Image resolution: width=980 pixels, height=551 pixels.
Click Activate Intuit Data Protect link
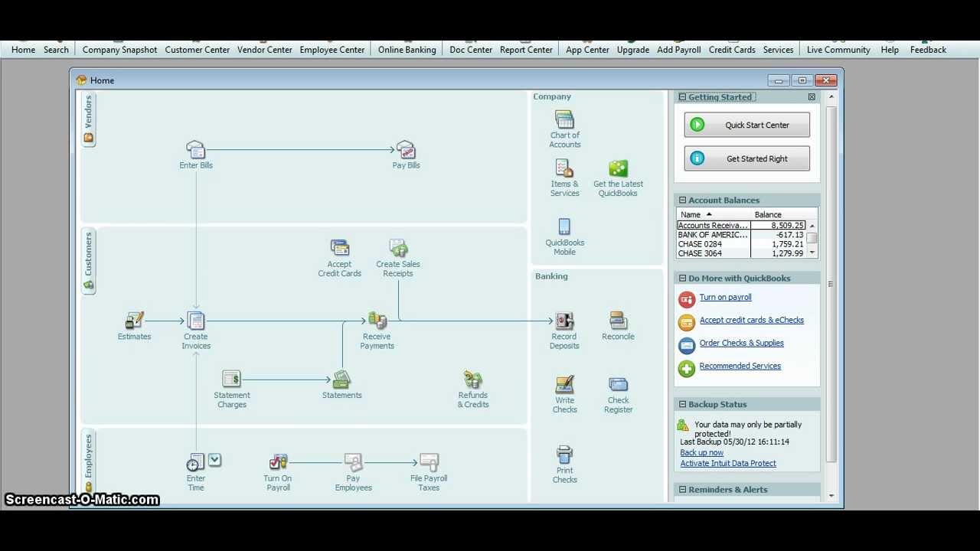[x=728, y=463]
